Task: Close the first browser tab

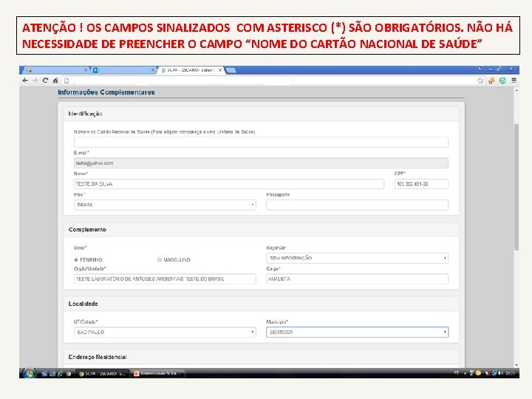Action: (x=86, y=70)
